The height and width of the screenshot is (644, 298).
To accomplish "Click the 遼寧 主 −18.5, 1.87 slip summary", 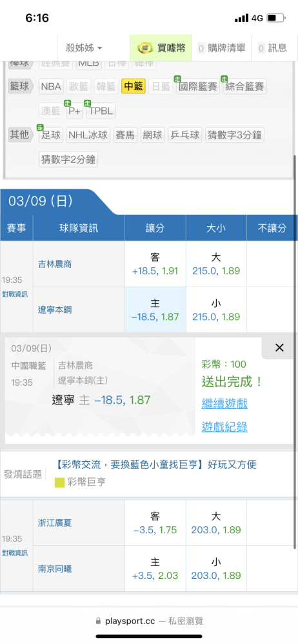I will (101, 400).
